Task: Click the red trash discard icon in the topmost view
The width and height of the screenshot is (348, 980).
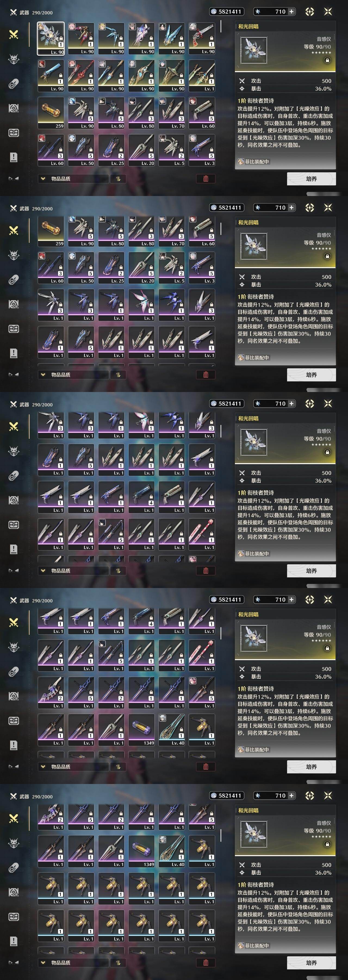Action: click(206, 178)
